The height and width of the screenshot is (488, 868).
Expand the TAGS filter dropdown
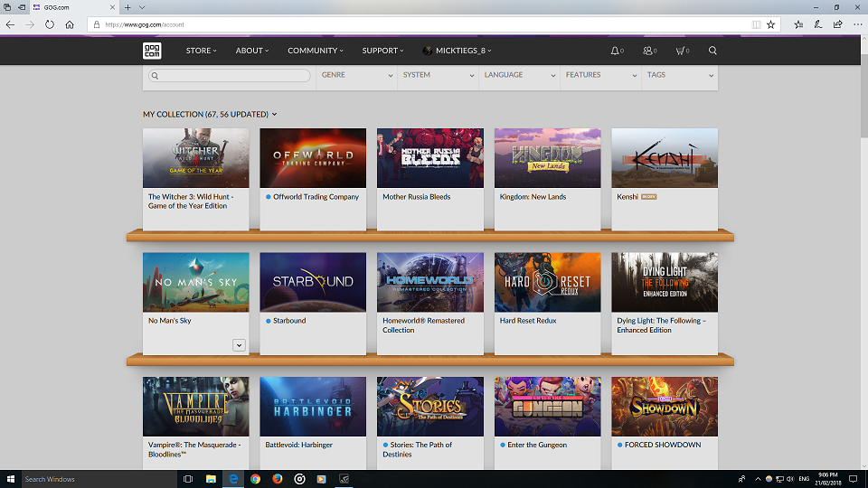tap(680, 75)
